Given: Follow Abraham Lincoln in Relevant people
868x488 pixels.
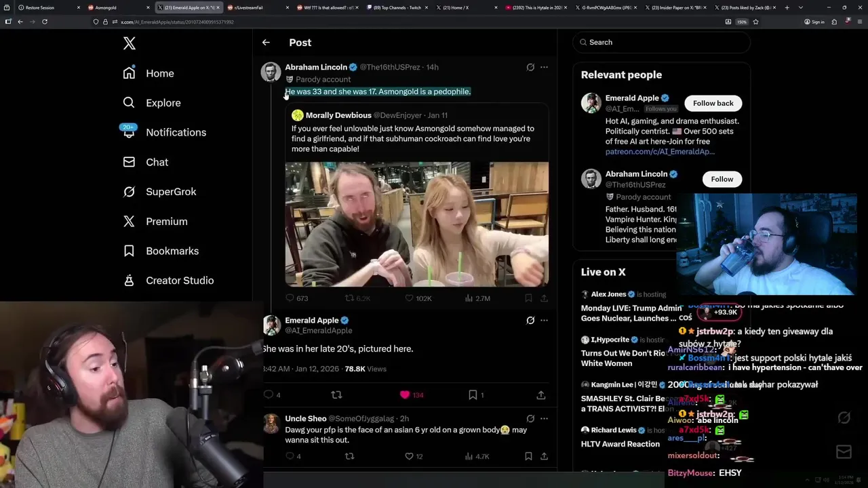Looking at the screenshot, I should 722,179.
